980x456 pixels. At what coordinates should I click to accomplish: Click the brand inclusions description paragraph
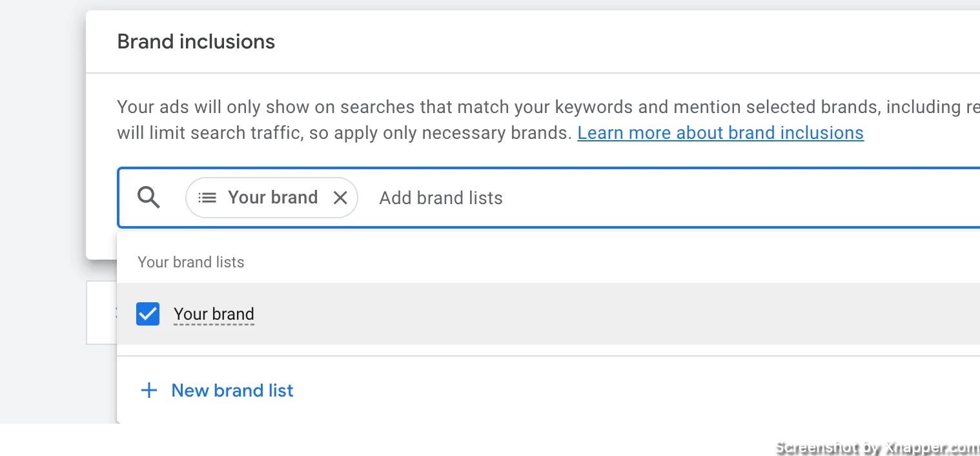(548, 119)
